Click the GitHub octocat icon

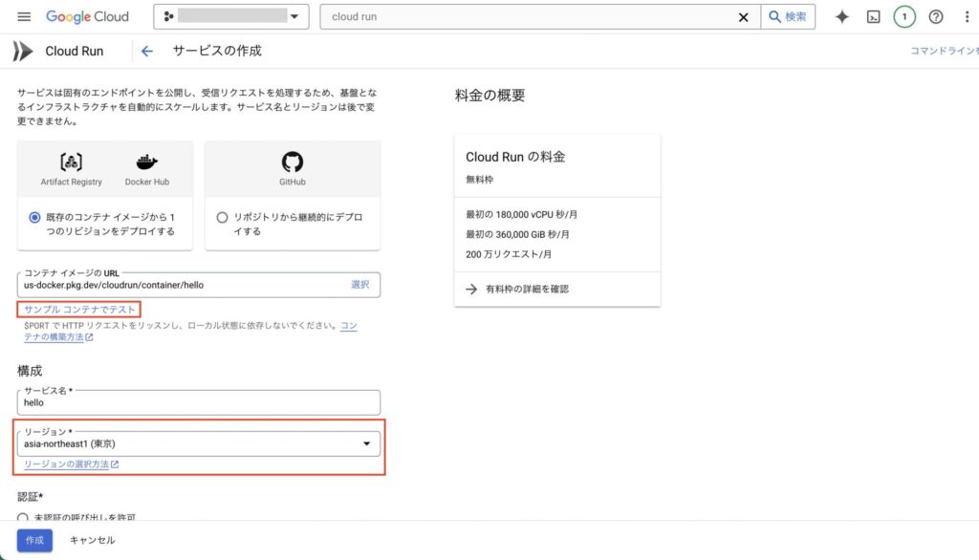coord(293,162)
